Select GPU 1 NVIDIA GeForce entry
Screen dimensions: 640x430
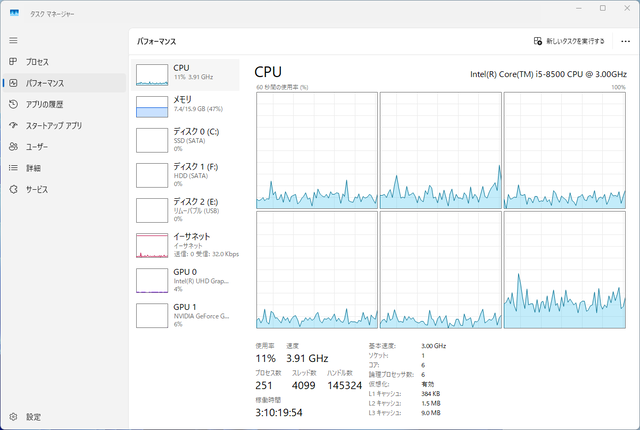[185, 315]
